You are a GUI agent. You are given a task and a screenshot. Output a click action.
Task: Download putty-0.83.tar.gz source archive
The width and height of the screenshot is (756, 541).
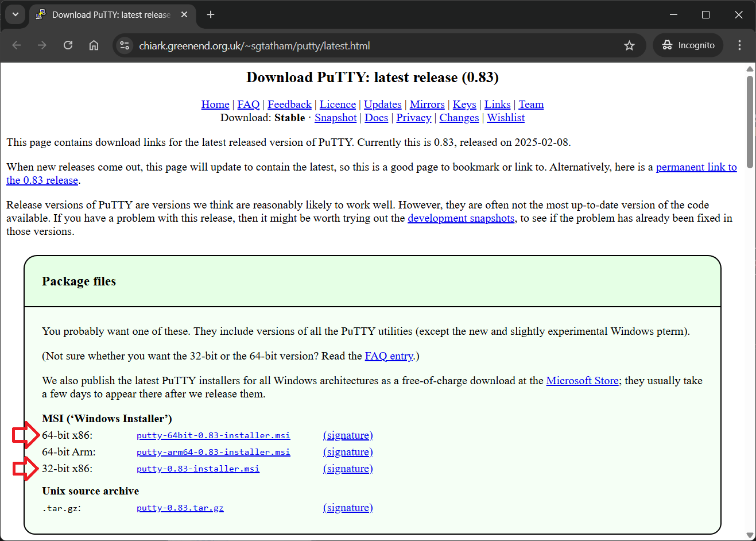click(x=180, y=508)
